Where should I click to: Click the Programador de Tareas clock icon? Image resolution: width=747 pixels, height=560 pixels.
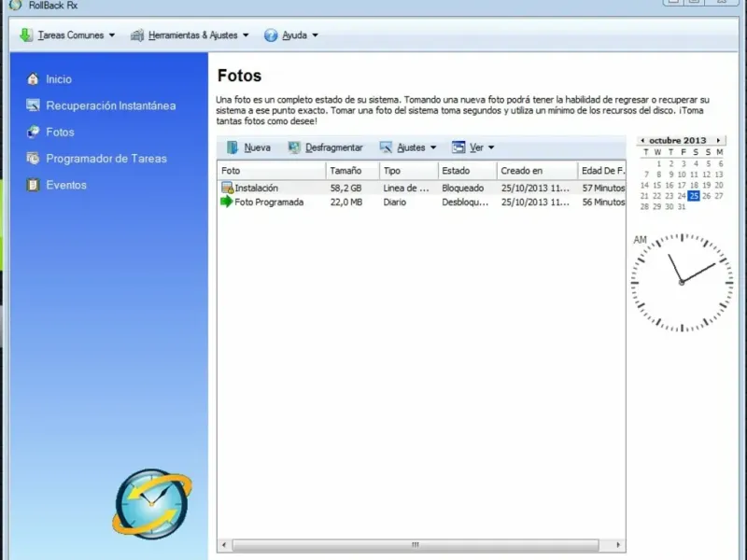pyautogui.click(x=33, y=158)
